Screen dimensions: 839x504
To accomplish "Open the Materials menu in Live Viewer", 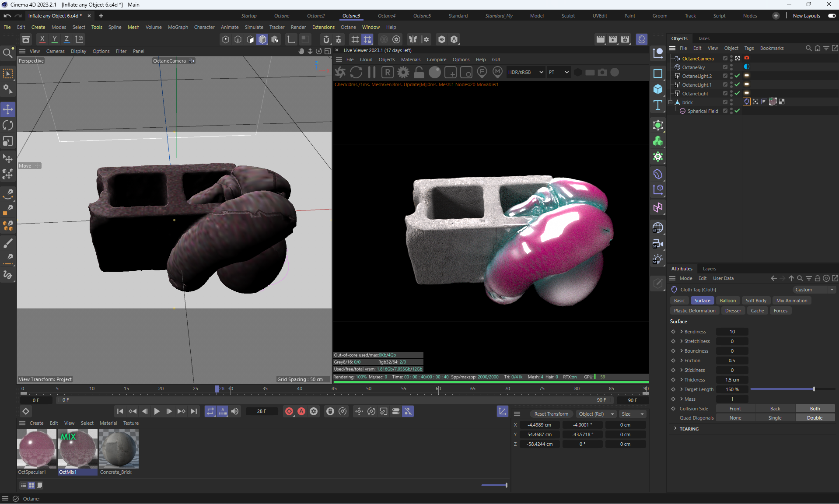I will [x=410, y=59].
